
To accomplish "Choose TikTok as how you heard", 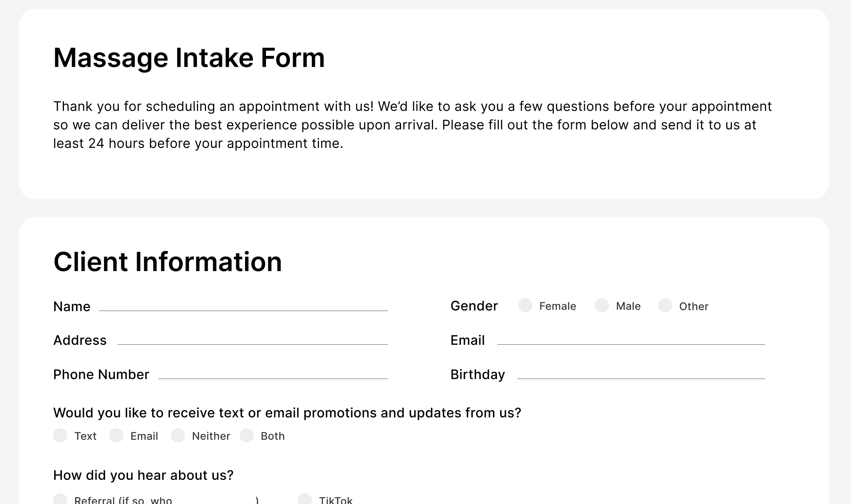I will pyautogui.click(x=305, y=499).
